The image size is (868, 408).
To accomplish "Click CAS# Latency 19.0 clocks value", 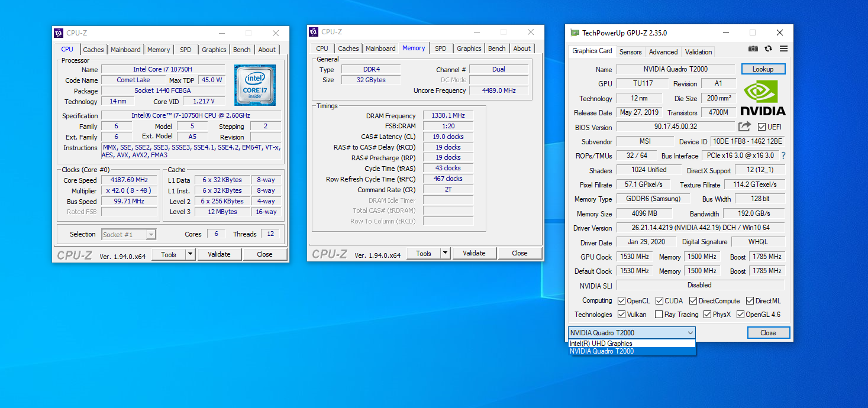I will [448, 137].
